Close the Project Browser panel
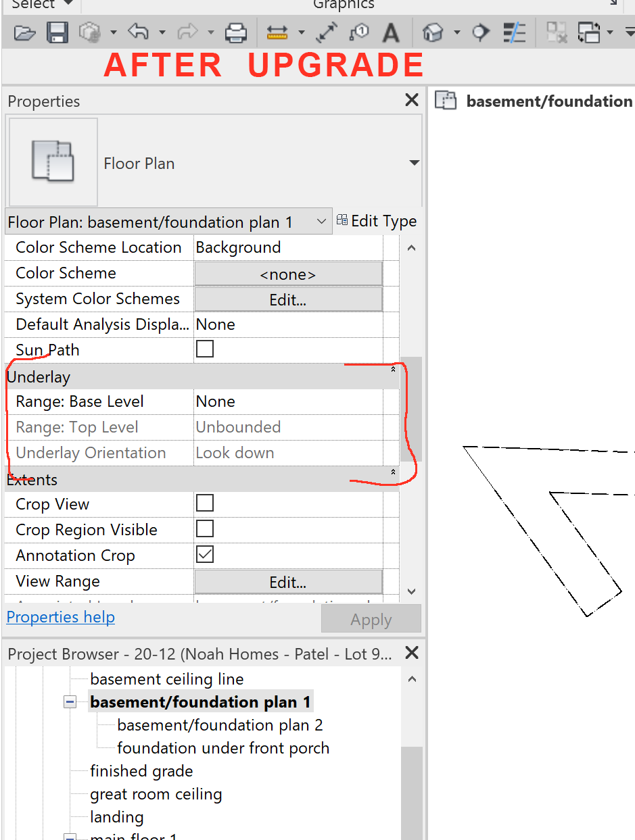Viewport: 635px width, 840px height. point(411,653)
